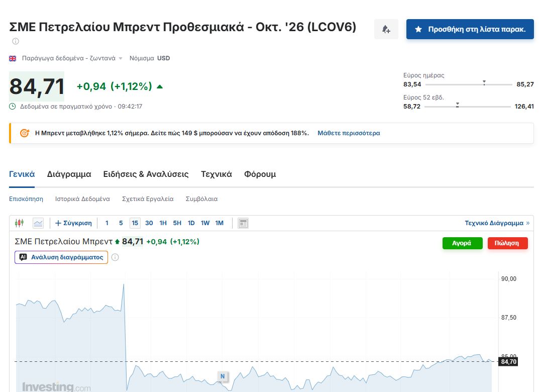Viewport: 542px width, 392px height.
Task: Click info icon beside chart analysis button
Action: point(115,257)
